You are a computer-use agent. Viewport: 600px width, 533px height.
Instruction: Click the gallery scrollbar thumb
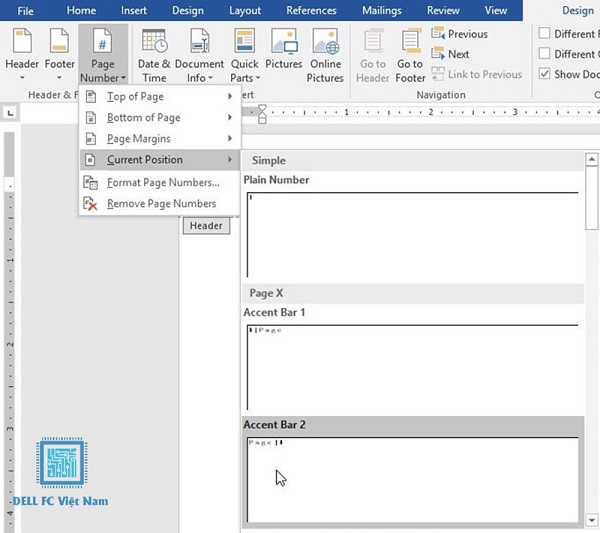click(x=592, y=198)
